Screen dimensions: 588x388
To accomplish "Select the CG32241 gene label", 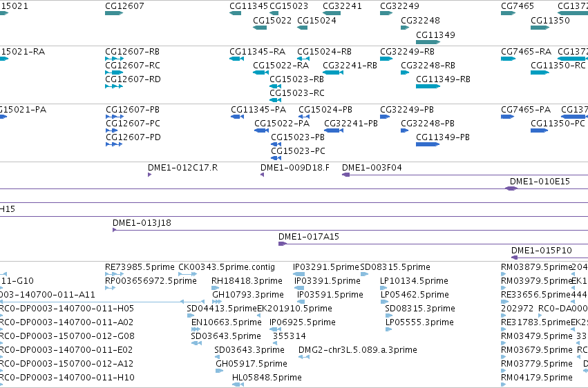I will [x=343, y=6].
